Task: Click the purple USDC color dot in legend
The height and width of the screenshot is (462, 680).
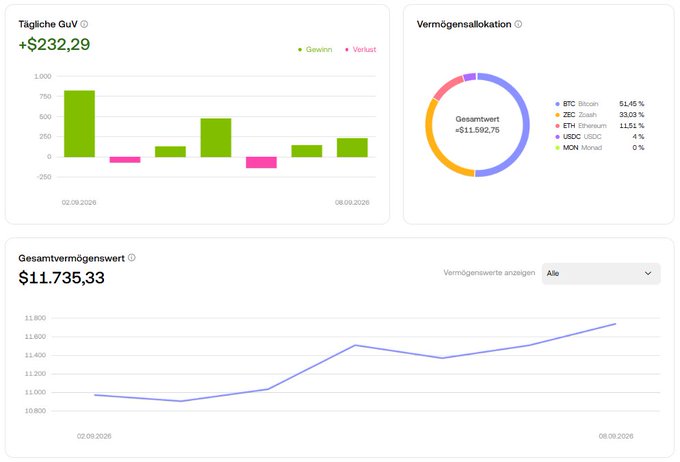Action: pyautogui.click(x=558, y=137)
